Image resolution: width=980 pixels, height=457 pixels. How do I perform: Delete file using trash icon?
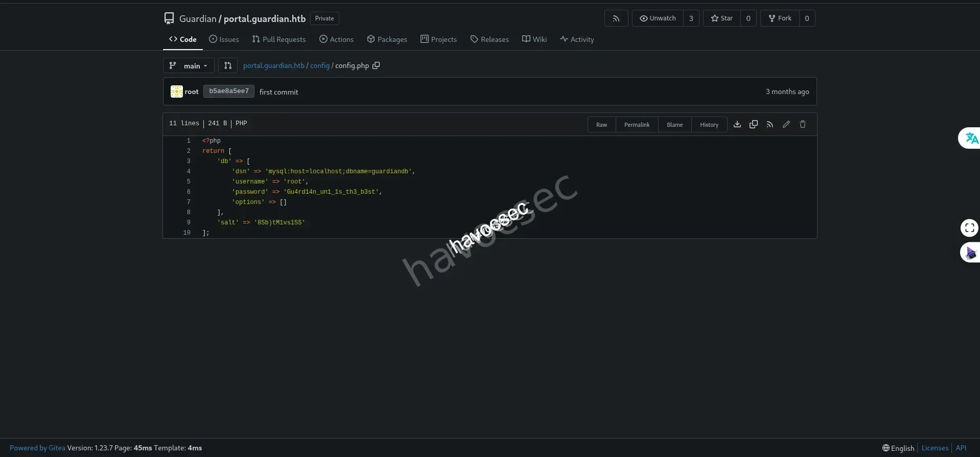click(802, 124)
